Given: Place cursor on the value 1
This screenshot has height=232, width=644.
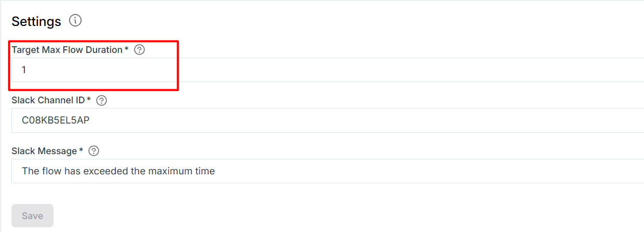Looking at the screenshot, I should point(24,70).
